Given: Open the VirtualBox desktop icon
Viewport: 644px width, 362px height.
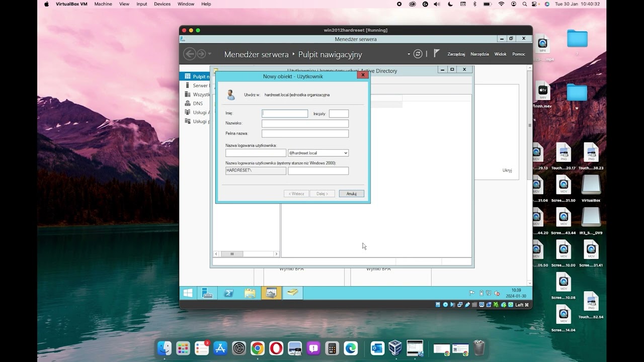Looking at the screenshot, I should (591, 189).
